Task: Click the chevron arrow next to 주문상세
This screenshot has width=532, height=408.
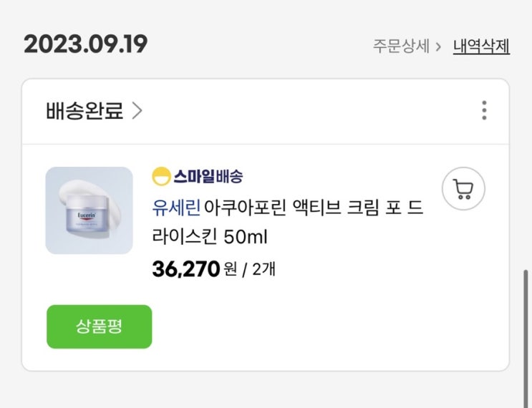Action: coord(437,47)
